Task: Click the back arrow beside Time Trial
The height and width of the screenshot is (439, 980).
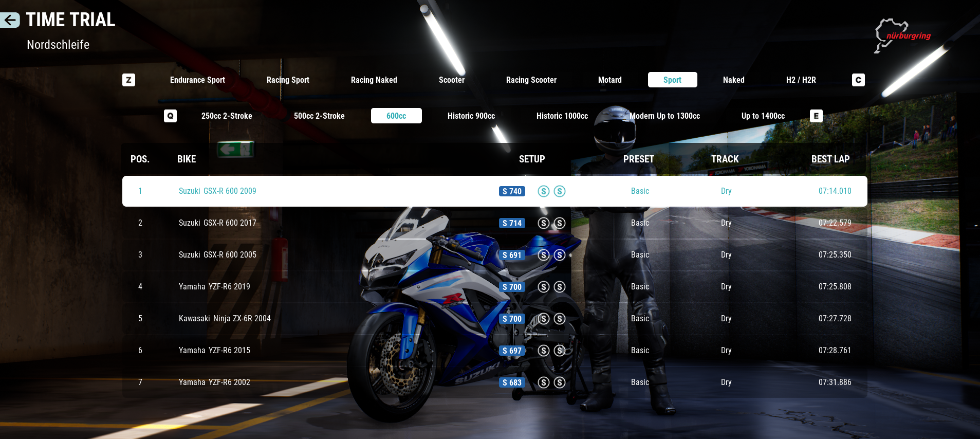Action: pos(10,20)
